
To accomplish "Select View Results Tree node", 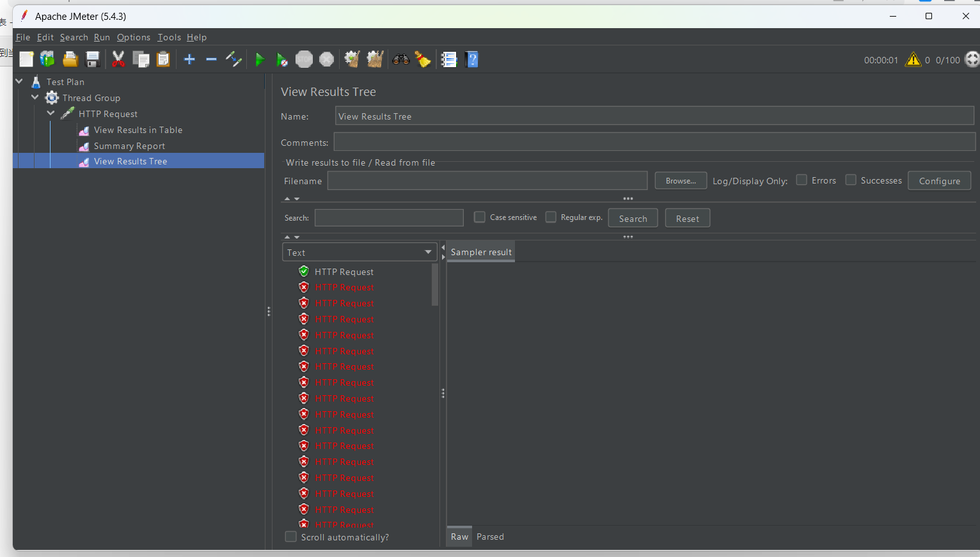I will click(130, 161).
